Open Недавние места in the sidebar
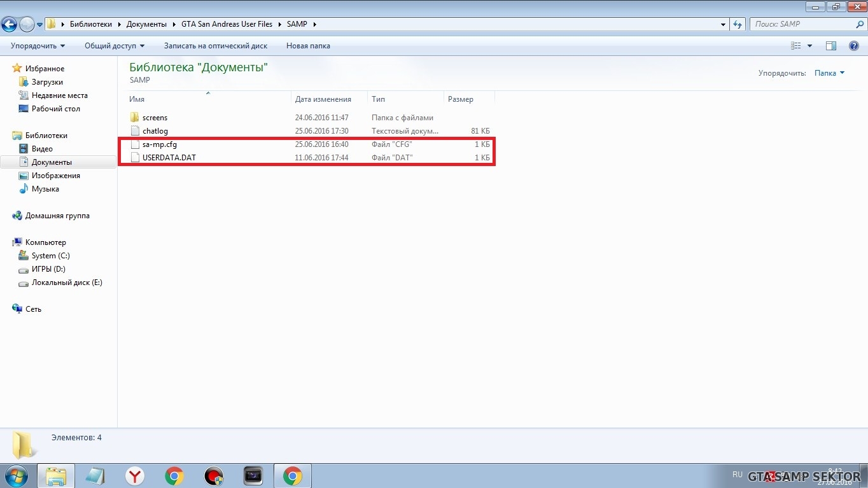This screenshot has height=488, width=868. click(x=60, y=95)
